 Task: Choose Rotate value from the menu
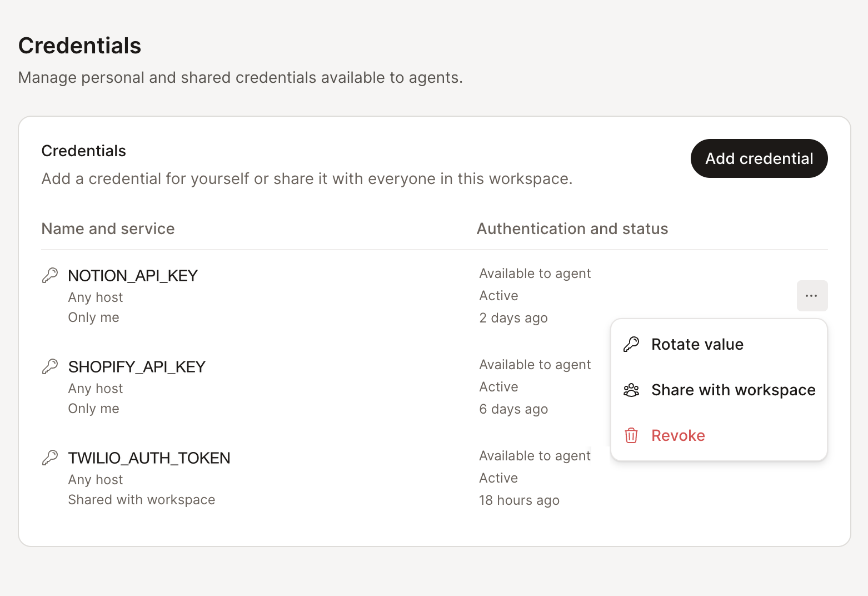click(719, 344)
